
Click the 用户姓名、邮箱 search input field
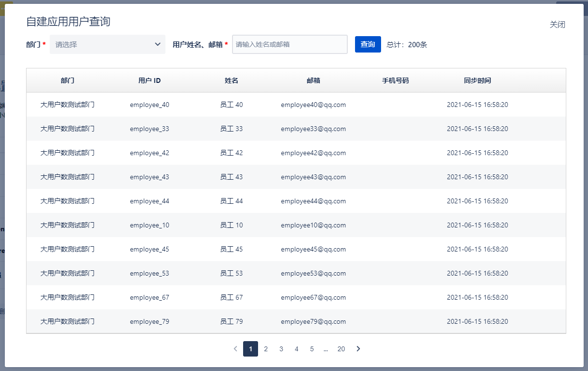pos(289,44)
